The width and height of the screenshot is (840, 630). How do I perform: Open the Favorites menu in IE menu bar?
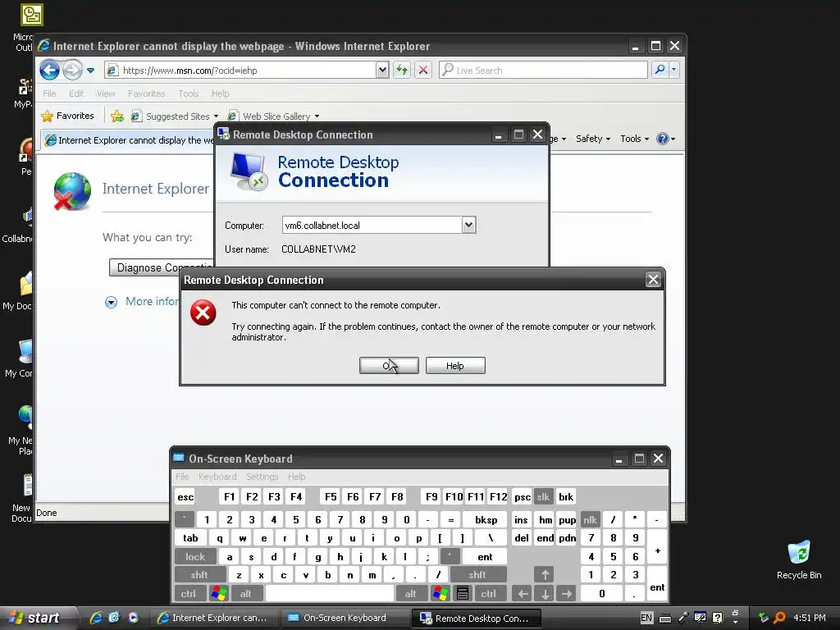[146, 94]
